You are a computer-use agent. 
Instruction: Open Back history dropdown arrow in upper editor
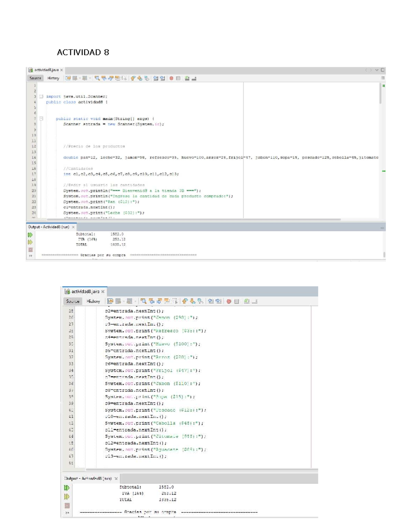(x=80, y=78)
